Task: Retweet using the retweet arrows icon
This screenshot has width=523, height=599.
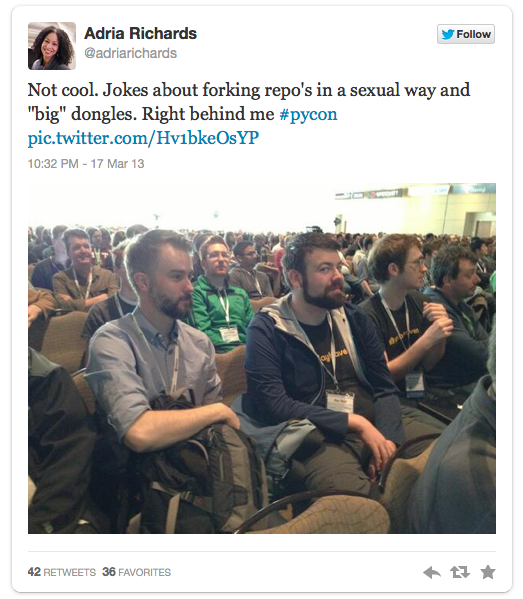Action: tap(460, 572)
